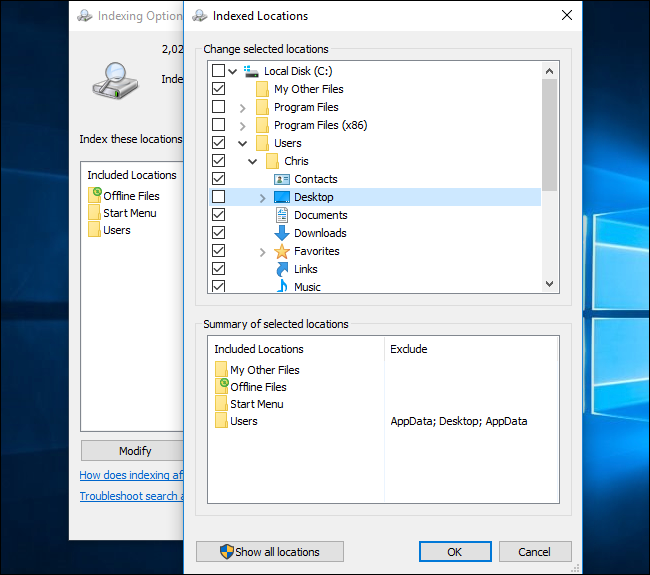Click the tree vertical scrollbar thumb
This screenshot has height=575, width=650.
[550, 135]
